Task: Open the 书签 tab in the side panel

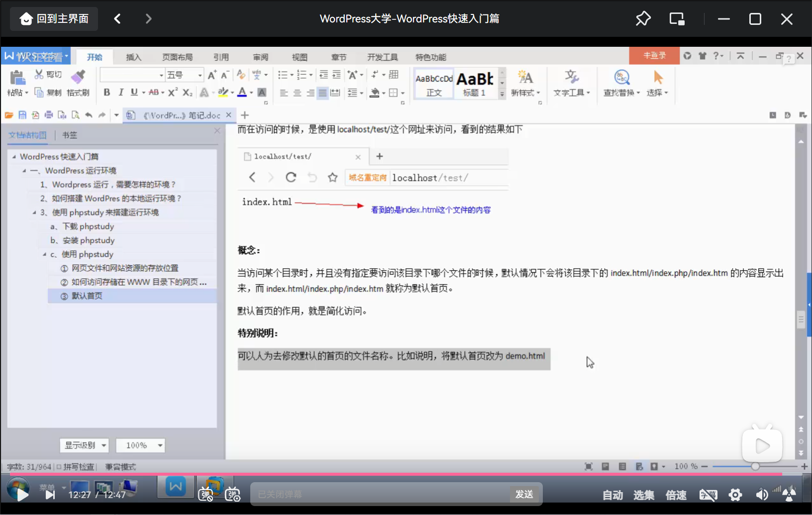Action: 70,135
